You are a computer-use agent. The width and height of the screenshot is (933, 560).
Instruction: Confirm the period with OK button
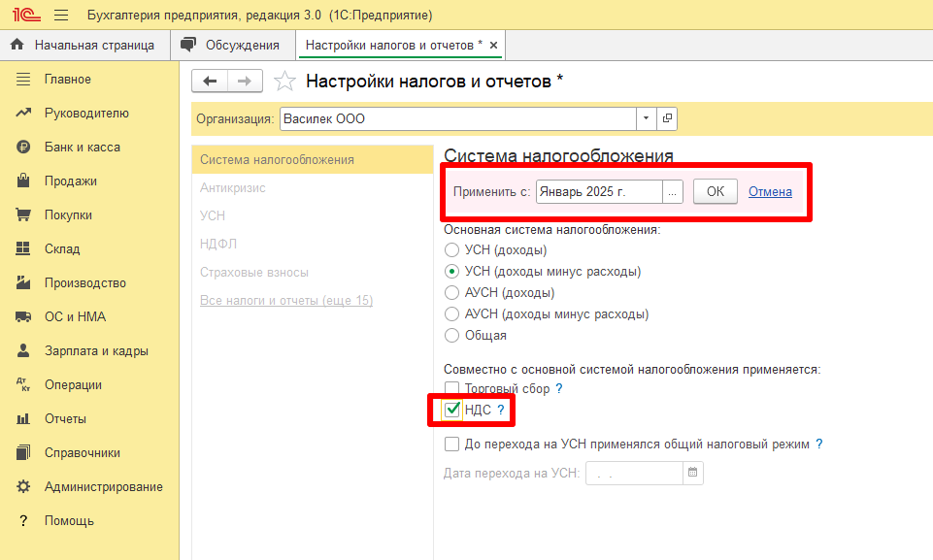pos(716,191)
